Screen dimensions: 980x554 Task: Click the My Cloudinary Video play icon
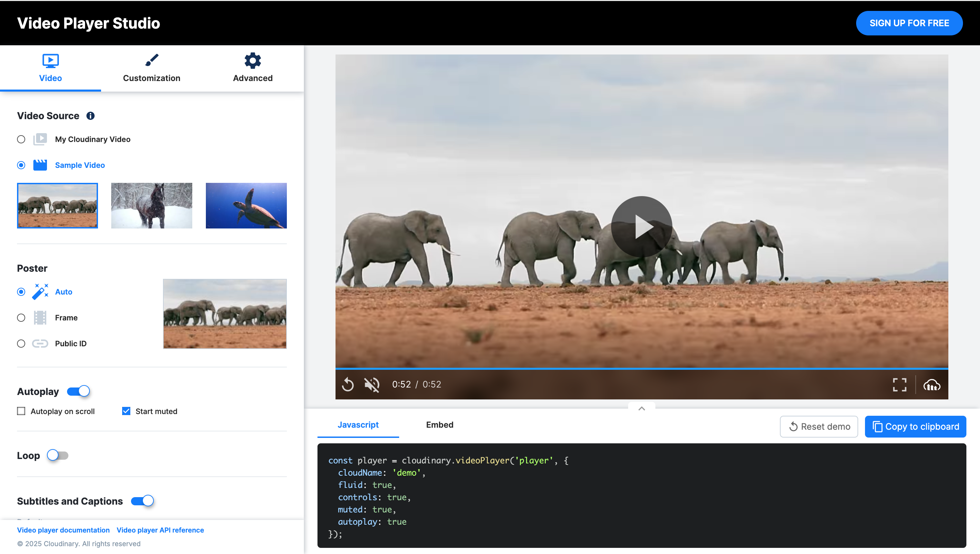point(40,139)
